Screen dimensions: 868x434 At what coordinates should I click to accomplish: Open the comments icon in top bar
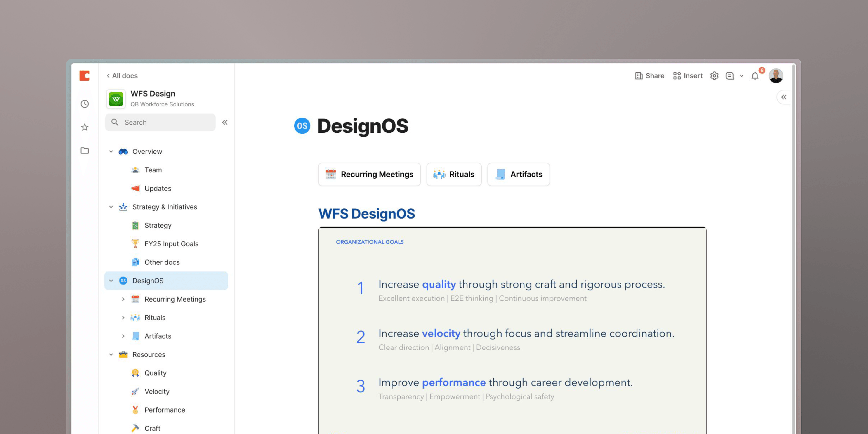(x=730, y=76)
